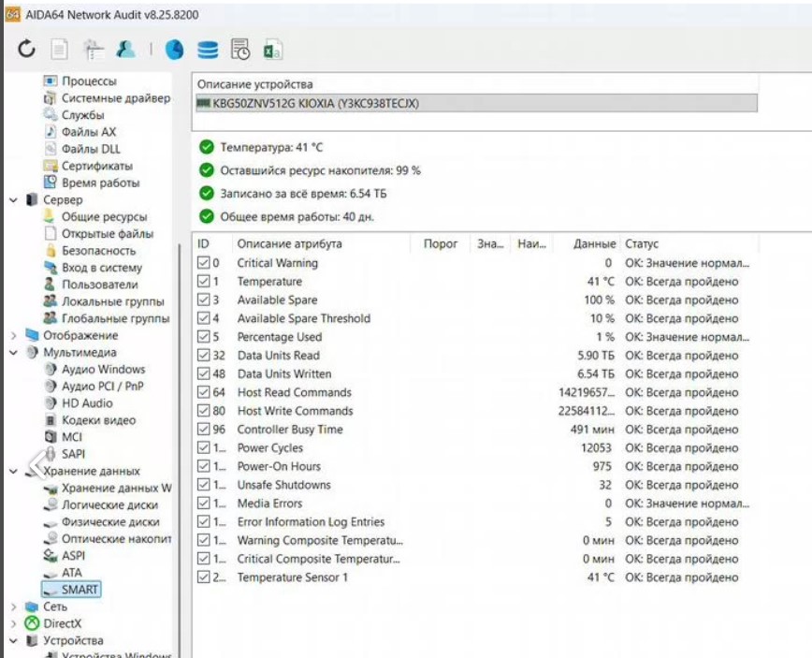Uncheck the Critical Warning attribute
812x658 pixels.
pyautogui.click(x=205, y=263)
